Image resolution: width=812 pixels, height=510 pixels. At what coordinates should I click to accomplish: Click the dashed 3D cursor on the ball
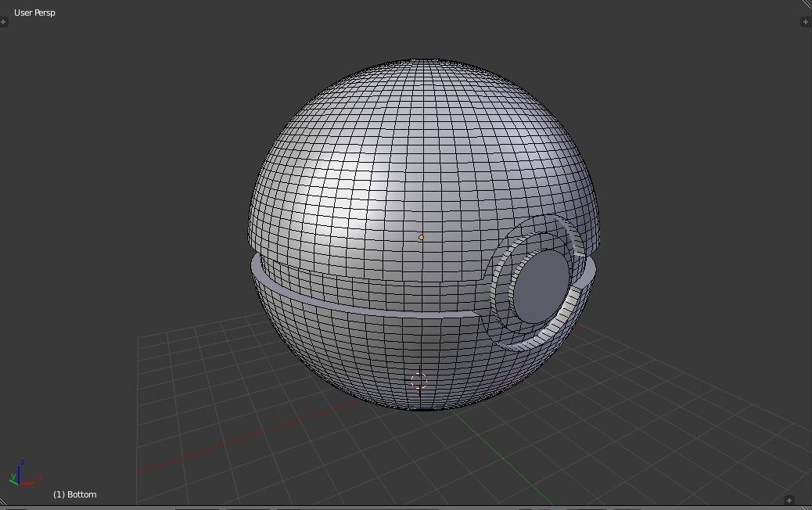[x=419, y=381]
